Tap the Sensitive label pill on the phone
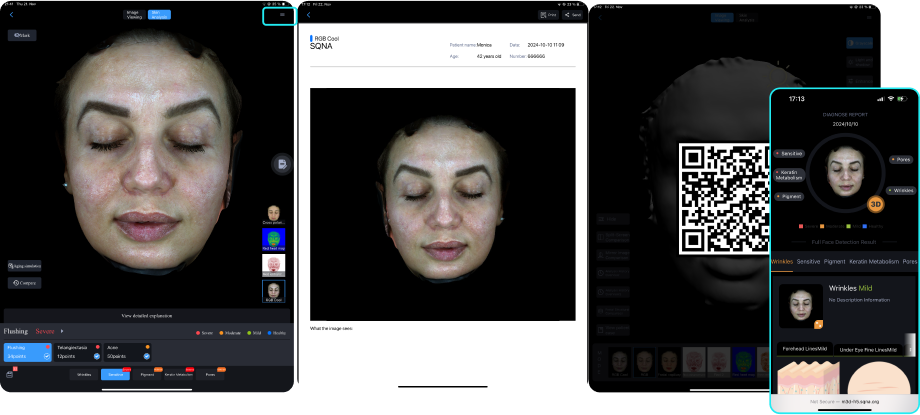This screenshot has height=415, width=920. coord(789,153)
